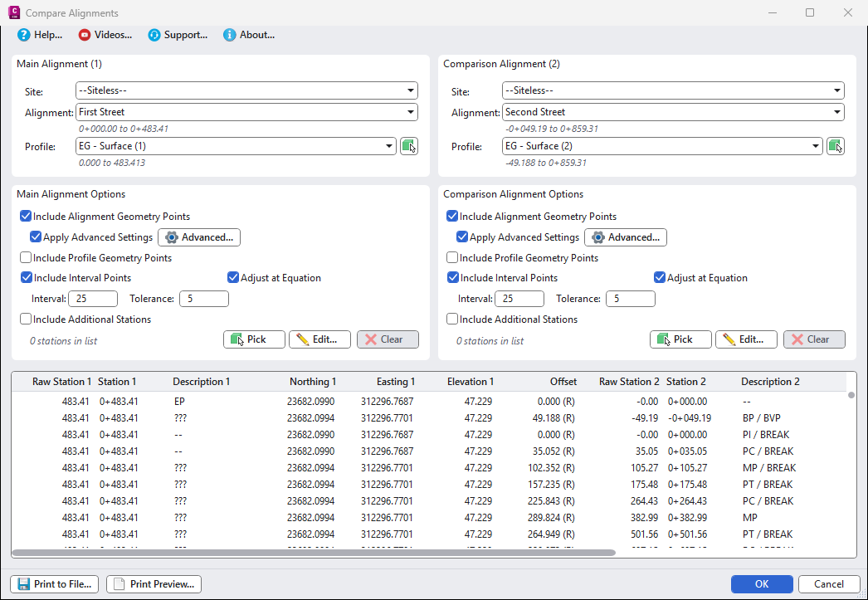Click the Support headset icon
This screenshot has height=600, width=868.
coord(154,35)
